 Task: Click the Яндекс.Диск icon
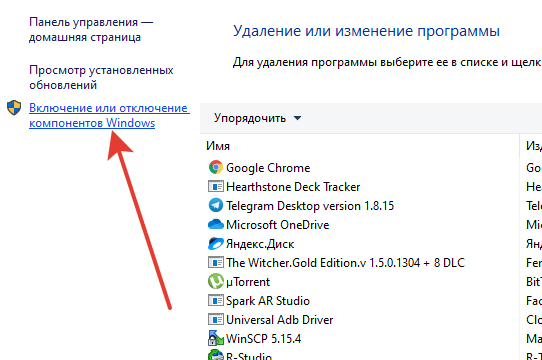(216, 243)
